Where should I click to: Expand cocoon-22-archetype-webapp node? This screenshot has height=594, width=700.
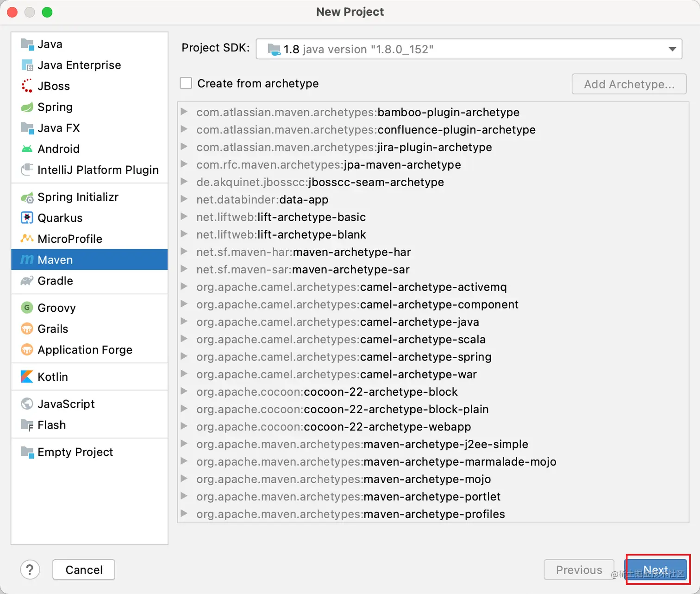point(184,426)
